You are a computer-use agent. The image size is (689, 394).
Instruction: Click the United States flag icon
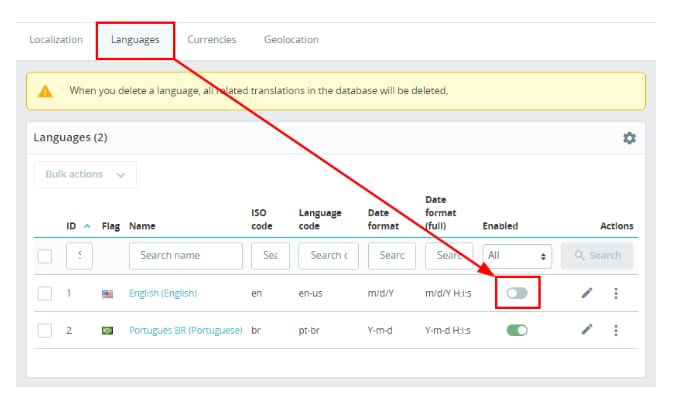pos(107,293)
